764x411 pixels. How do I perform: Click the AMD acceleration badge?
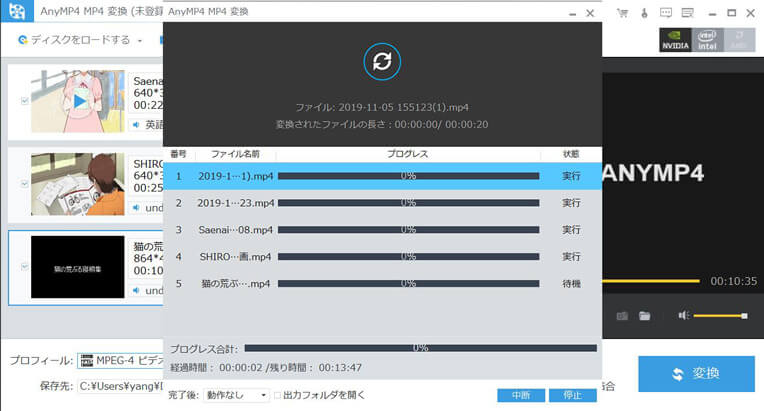tap(739, 40)
